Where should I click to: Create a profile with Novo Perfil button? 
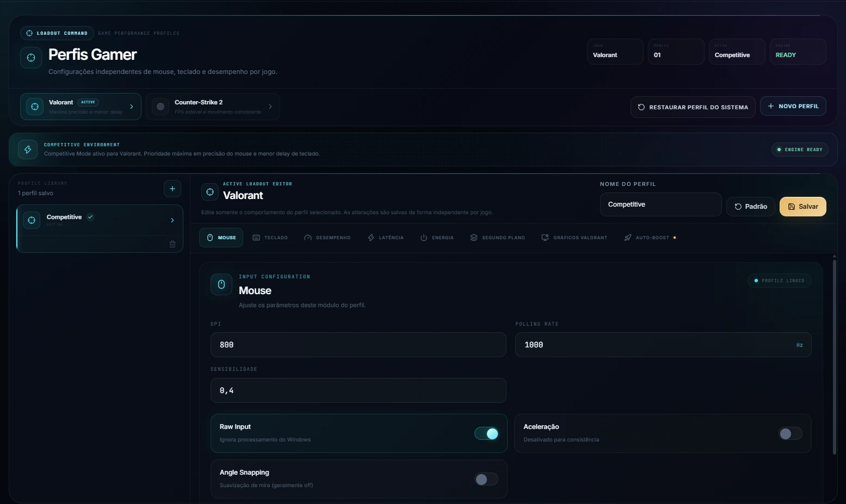point(793,106)
